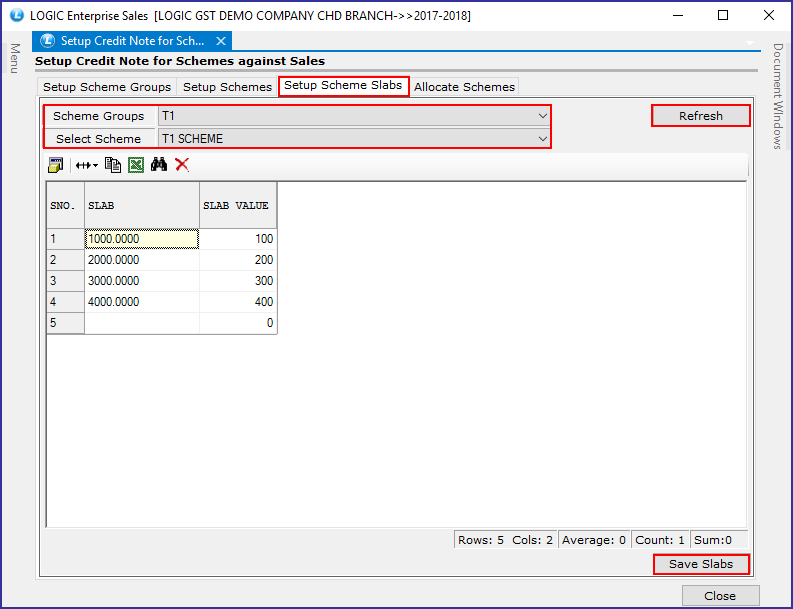Open the column width adjust tool
The height and width of the screenshot is (609, 793).
tap(83, 165)
